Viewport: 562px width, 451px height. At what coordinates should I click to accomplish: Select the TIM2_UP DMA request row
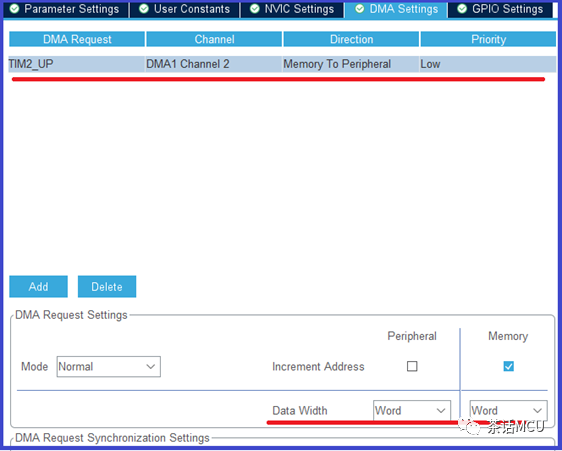(282, 64)
